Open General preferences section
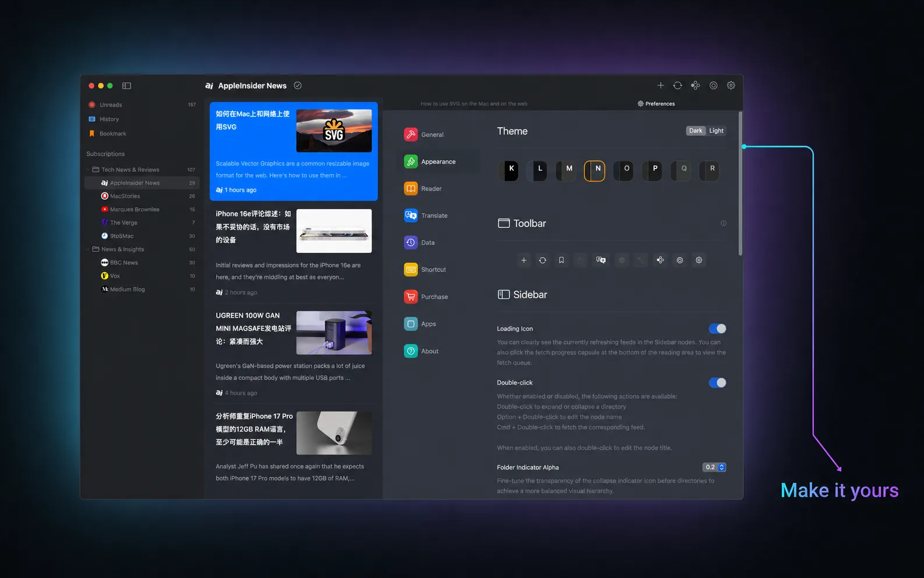Screen dimensions: 924x578 pyautogui.click(x=439, y=135)
